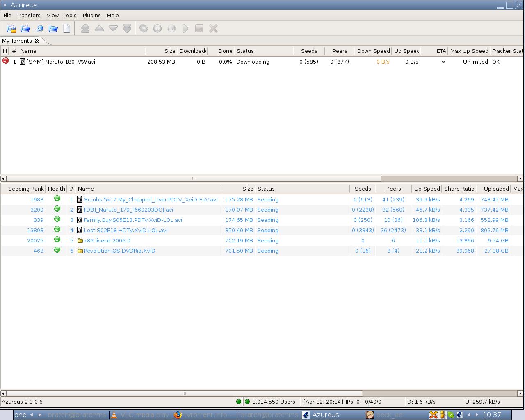Image resolution: width=525 pixels, height=420 pixels.
Task: Select x86-livecd-2006.0 torrent name
Action: (107, 240)
